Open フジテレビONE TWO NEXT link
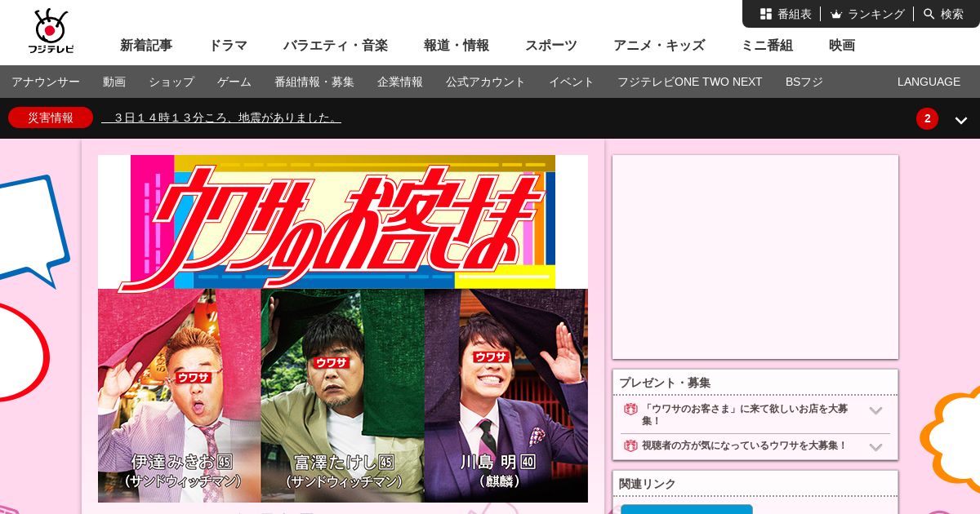Screen dimensions: 980x514 [690, 82]
